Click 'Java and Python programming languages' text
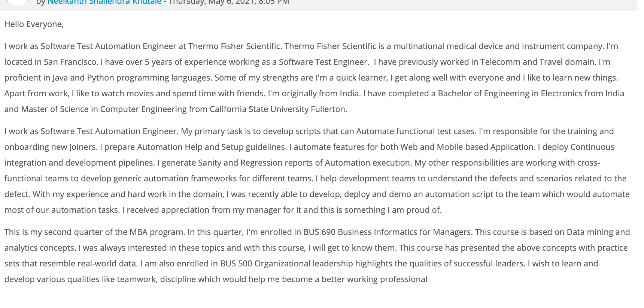This screenshot has width=644, height=308. (x=132, y=78)
